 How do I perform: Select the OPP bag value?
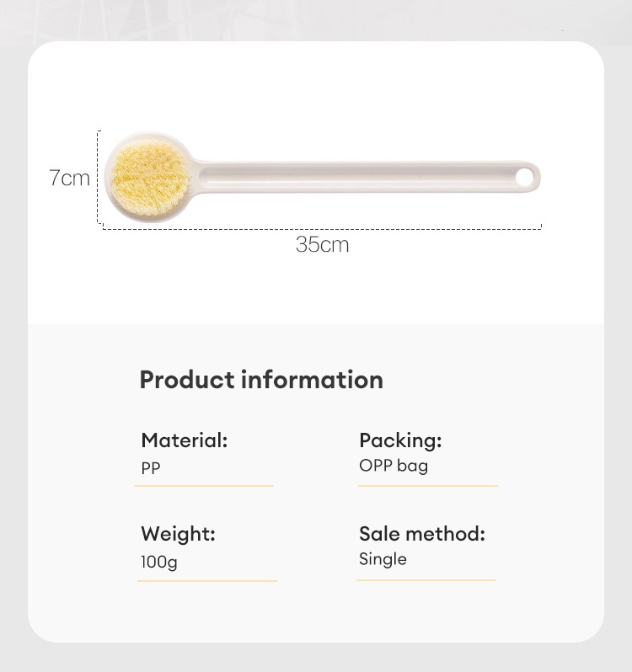click(x=394, y=466)
